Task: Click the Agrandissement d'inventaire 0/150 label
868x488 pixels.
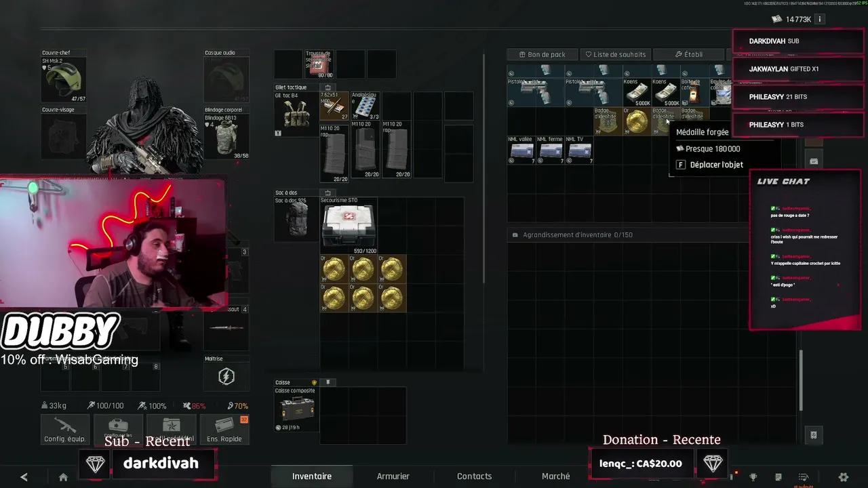Action: tap(578, 235)
